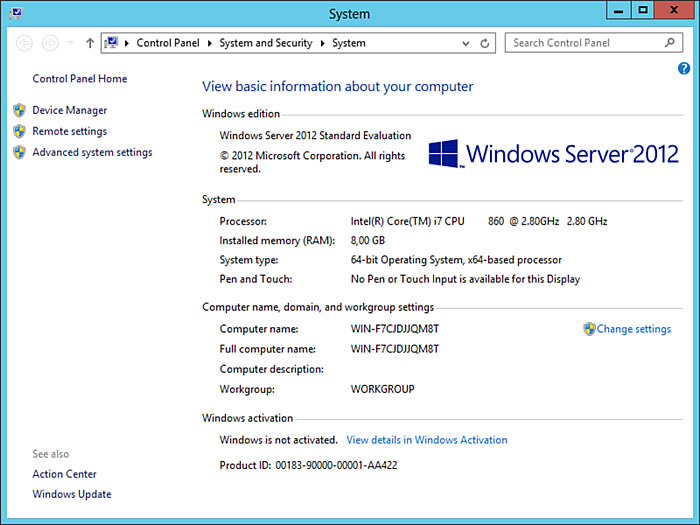Refresh the System page
Screen dimensions: 700x525
coord(484,43)
